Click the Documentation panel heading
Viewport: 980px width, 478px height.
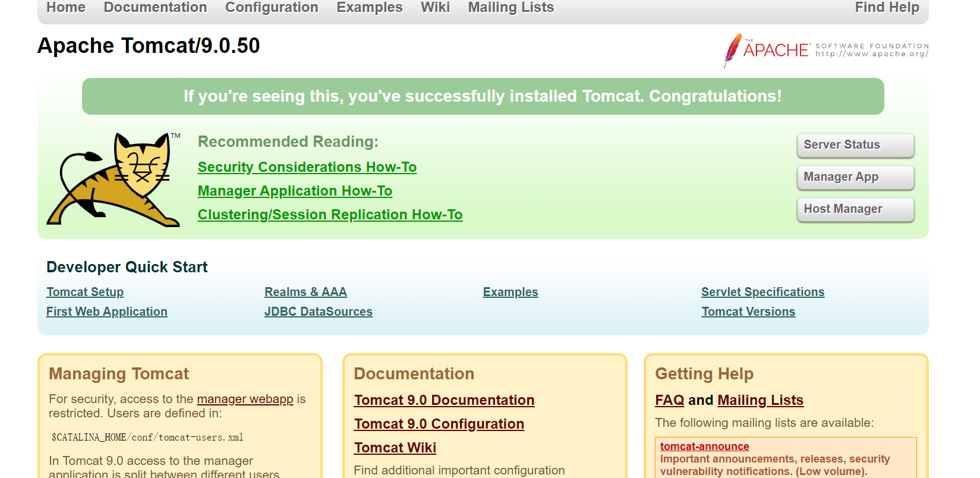point(414,374)
